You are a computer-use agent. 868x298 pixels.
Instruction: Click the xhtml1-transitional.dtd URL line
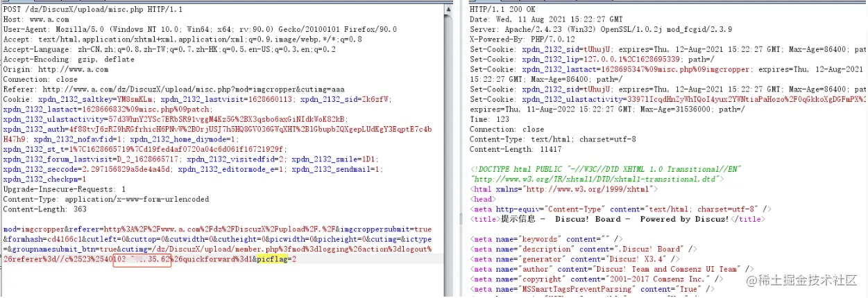597,179
